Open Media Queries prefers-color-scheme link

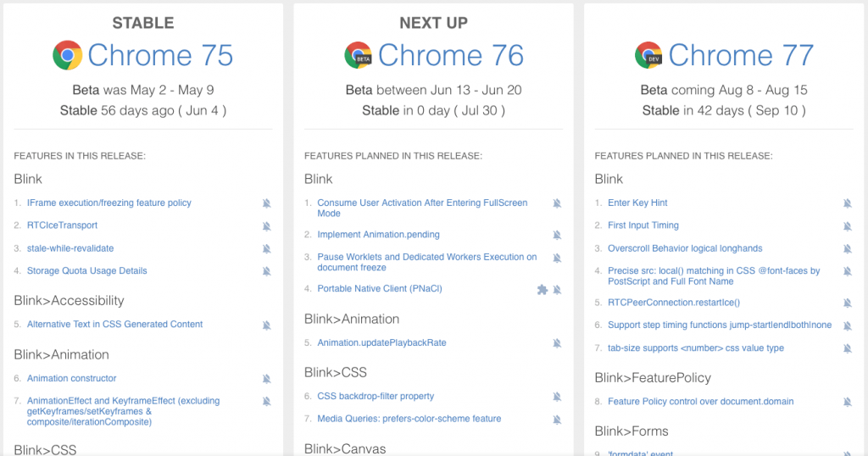[409, 419]
